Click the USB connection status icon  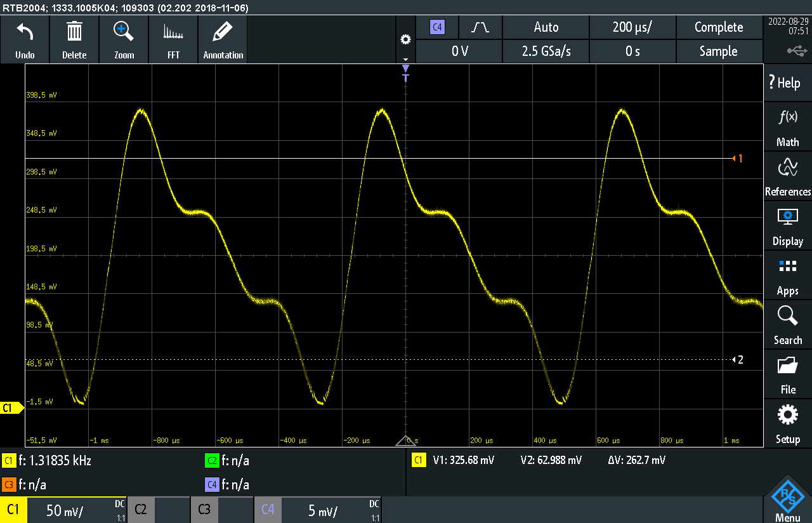click(x=797, y=51)
